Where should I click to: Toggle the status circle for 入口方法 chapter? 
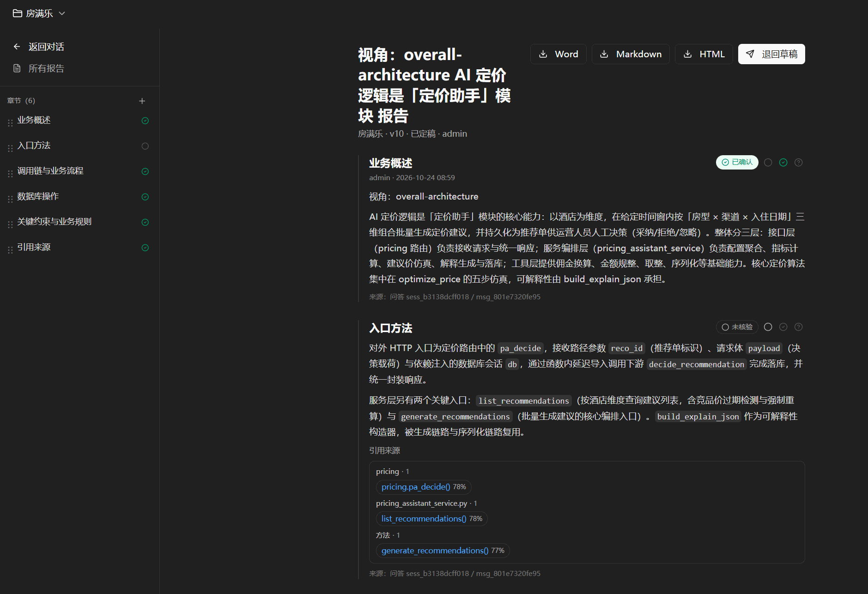pos(145,146)
